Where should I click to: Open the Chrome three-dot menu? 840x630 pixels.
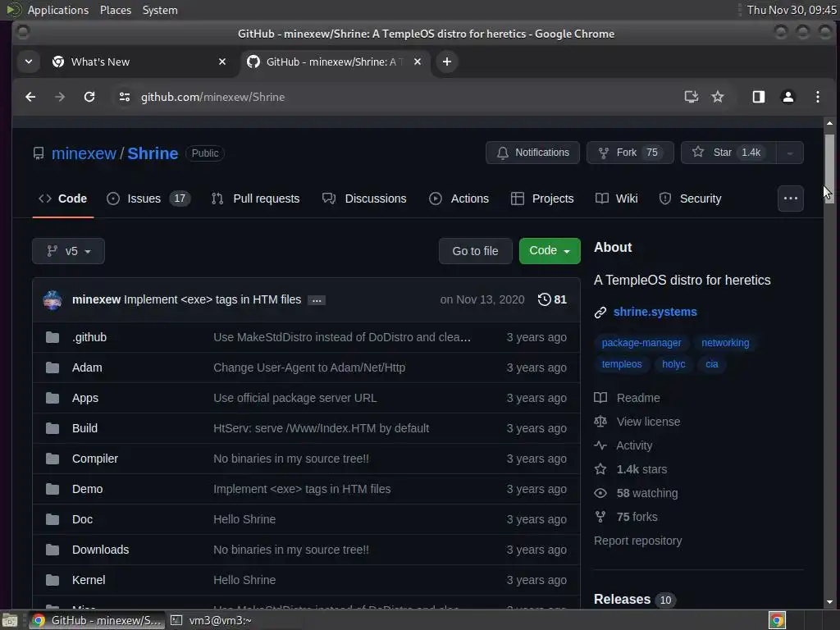pos(818,97)
